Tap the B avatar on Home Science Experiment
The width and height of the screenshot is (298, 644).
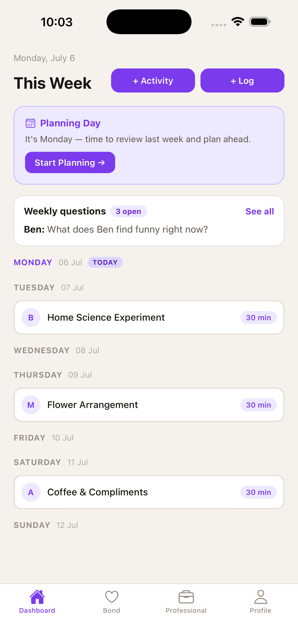pos(31,318)
